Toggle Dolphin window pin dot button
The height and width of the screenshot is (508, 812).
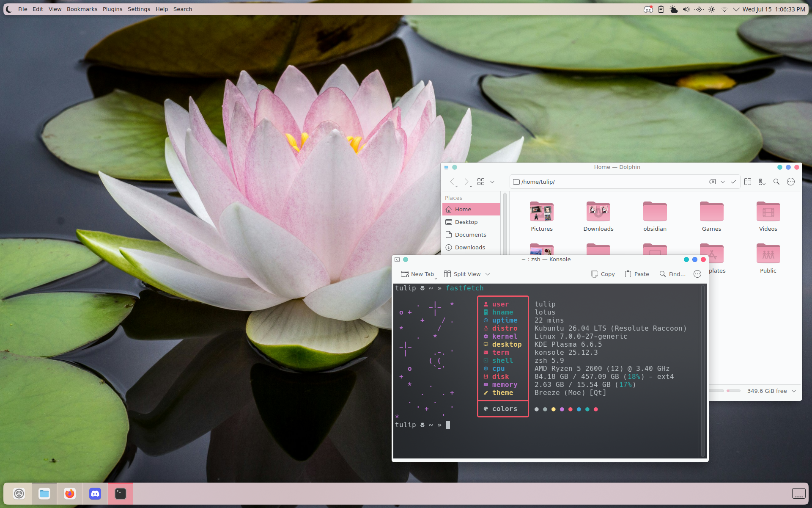pos(455,167)
